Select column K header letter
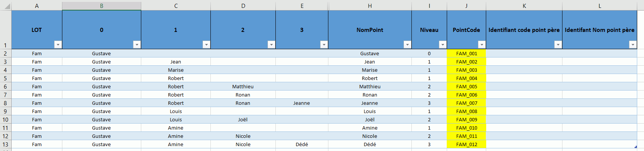Screen dimensions: 644x151 coord(524,6)
